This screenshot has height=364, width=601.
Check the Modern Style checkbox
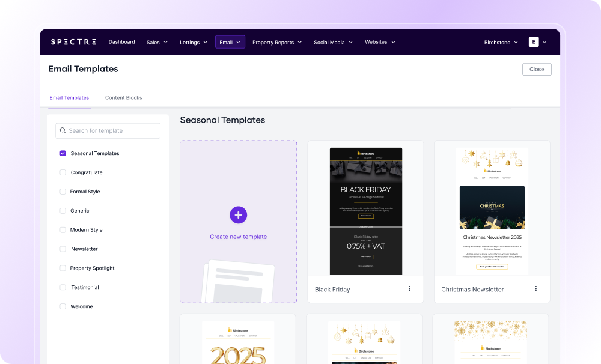[x=63, y=230]
